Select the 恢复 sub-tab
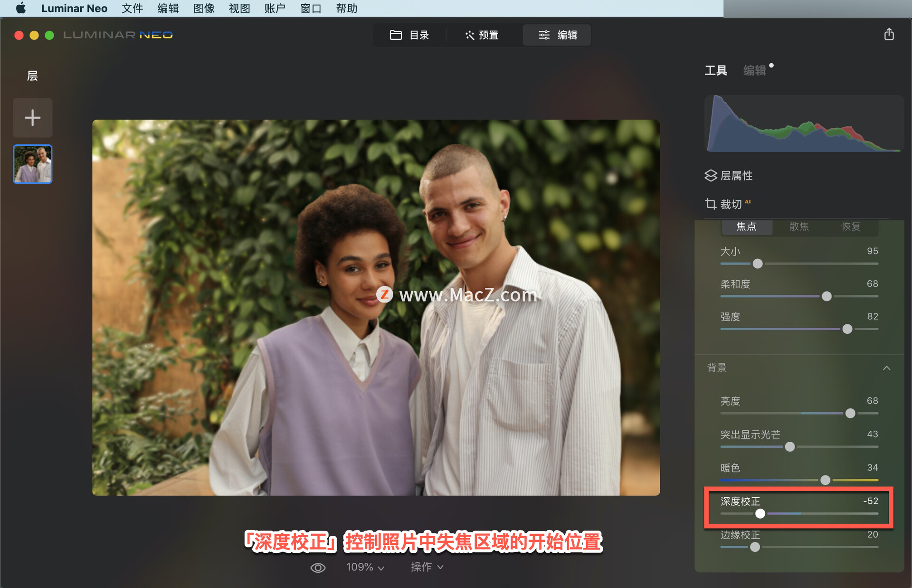 [851, 226]
